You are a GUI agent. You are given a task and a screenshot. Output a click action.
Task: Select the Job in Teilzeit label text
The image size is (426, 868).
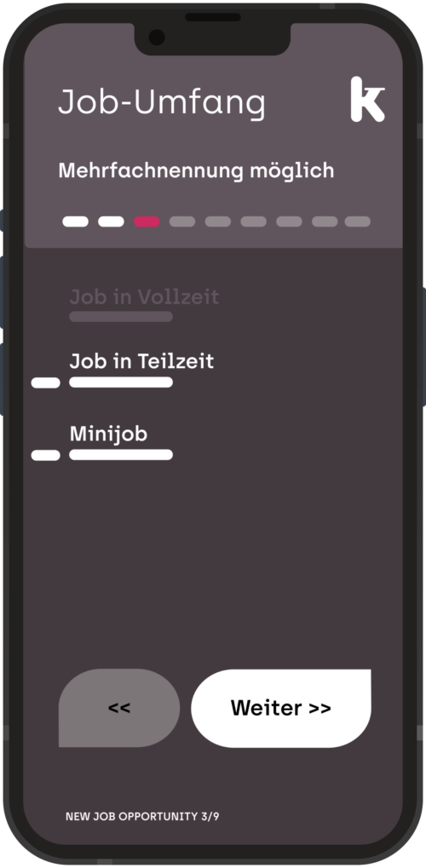(141, 361)
